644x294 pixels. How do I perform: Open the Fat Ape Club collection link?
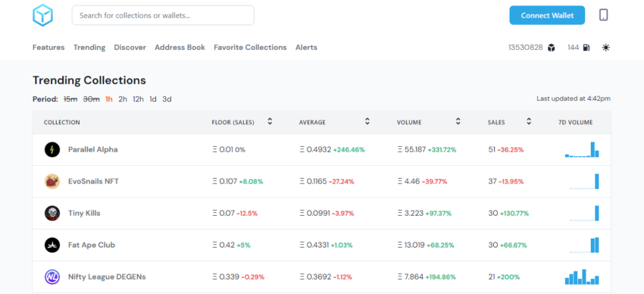point(92,246)
